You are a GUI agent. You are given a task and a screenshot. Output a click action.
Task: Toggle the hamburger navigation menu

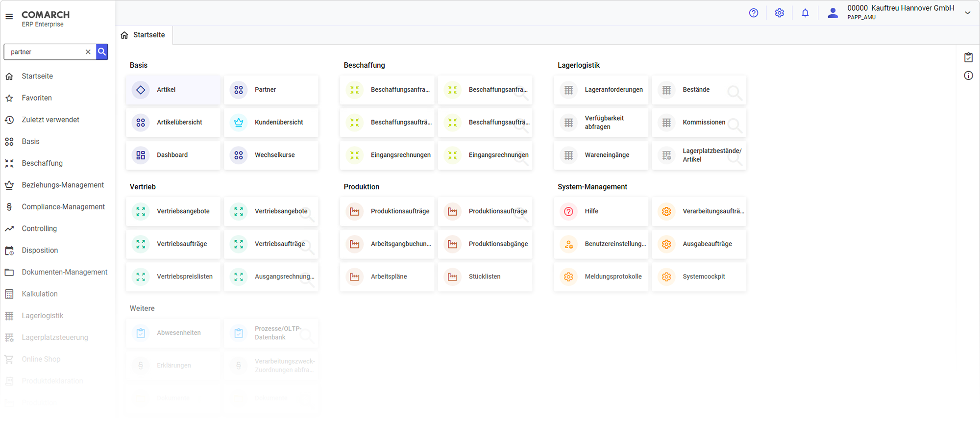(x=9, y=17)
